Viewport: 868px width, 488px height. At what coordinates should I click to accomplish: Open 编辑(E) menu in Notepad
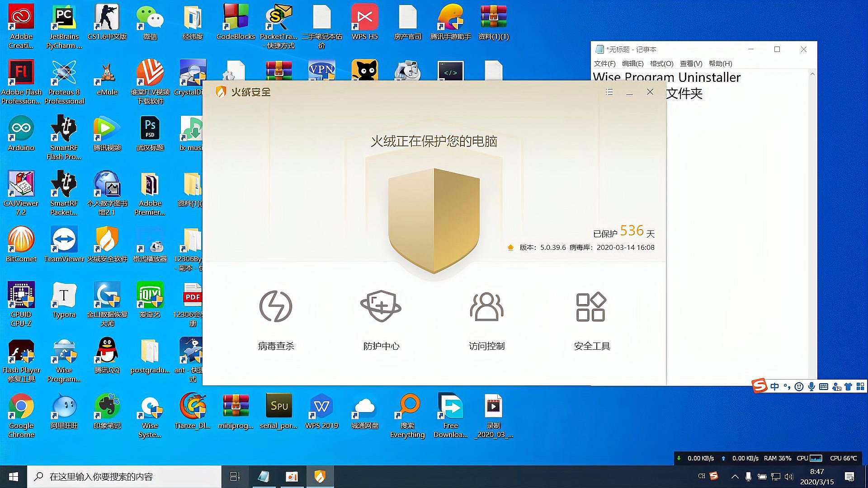click(632, 64)
